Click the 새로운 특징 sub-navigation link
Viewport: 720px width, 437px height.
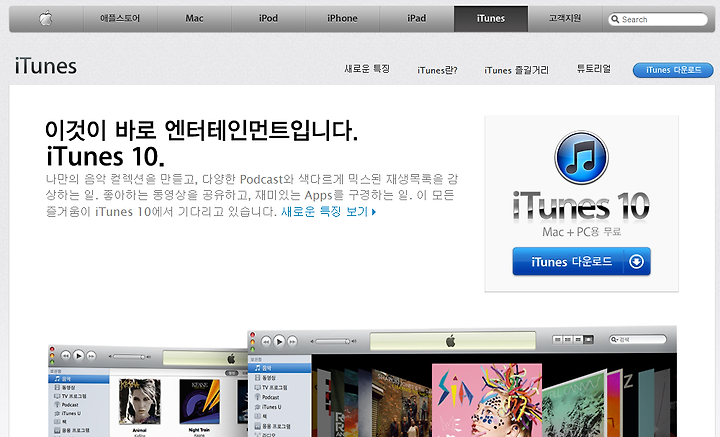(367, 69)
